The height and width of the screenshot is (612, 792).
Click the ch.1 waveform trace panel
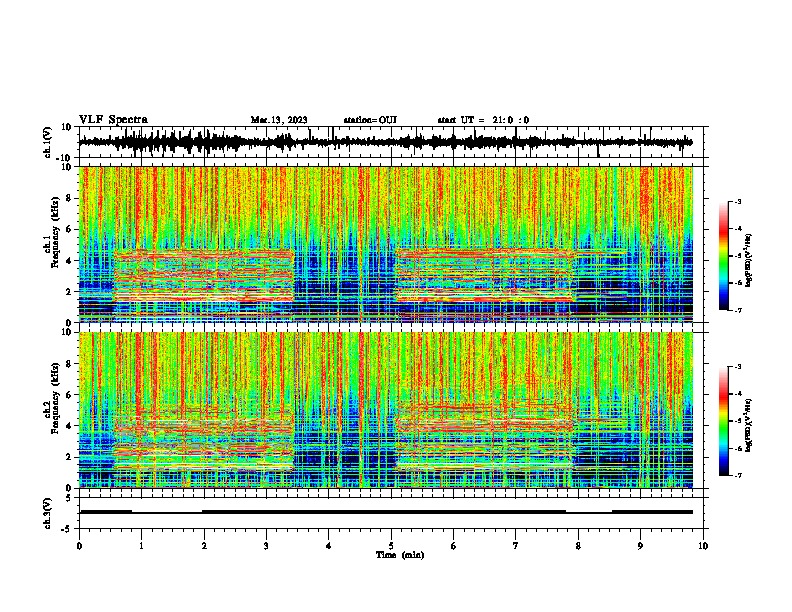tap(393, 142)
